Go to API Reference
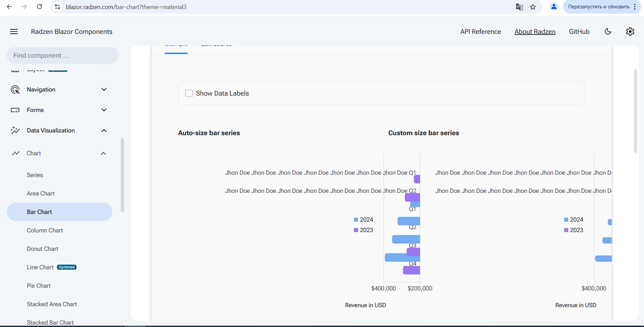 tap(481, 32)
